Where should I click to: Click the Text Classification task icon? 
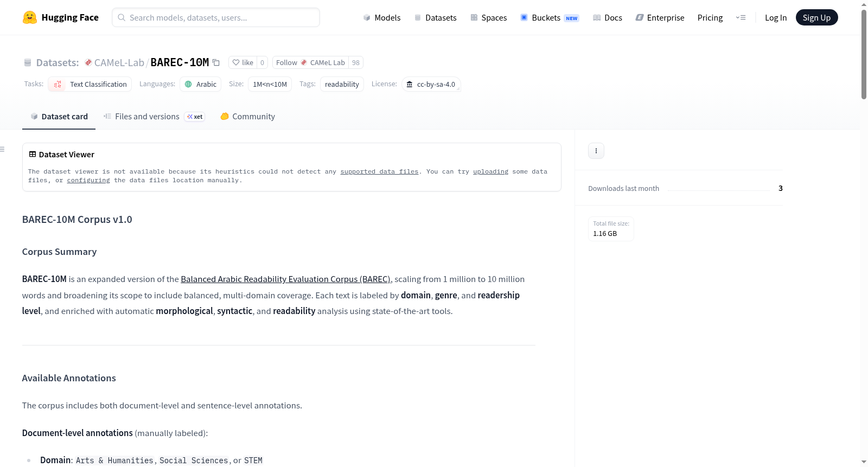coord(58,84)
